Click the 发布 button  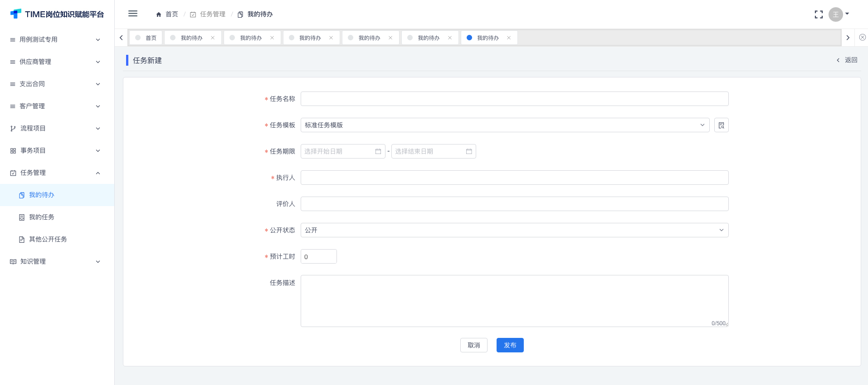510,345
